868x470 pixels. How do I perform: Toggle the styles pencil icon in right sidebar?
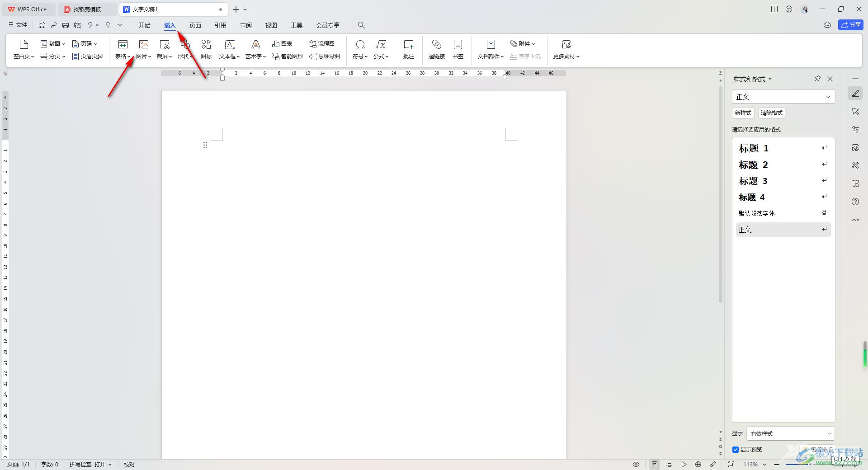855,94
